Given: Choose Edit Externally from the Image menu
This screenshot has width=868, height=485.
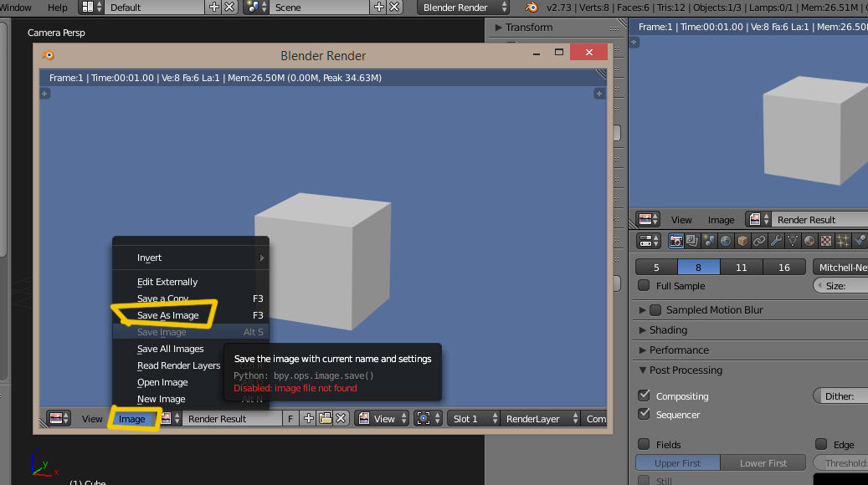Looking at the screenshot, I should point(191,282).
